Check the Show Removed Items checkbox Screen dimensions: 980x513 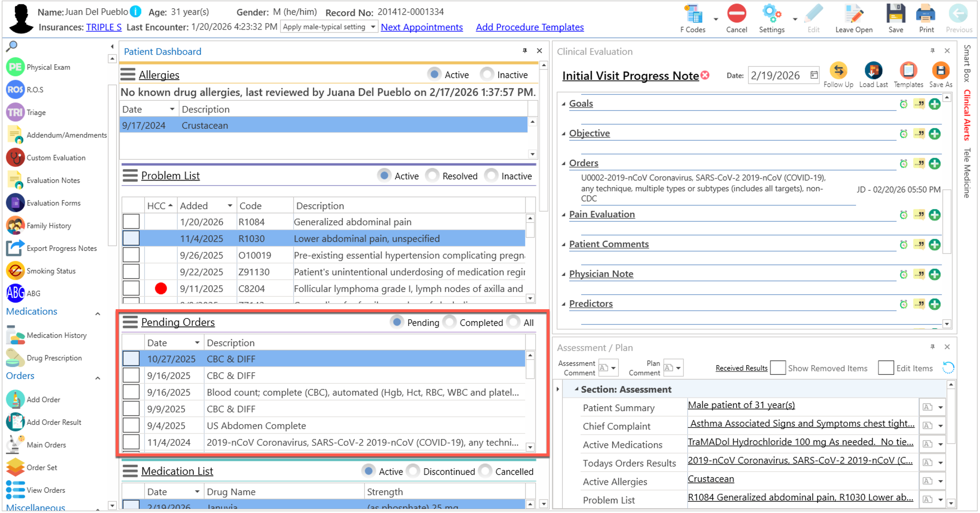point(777,368)
